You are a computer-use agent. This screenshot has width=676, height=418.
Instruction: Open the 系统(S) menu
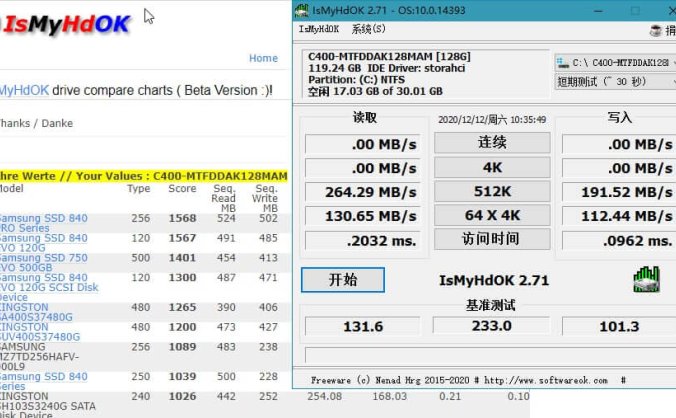[x=368, y=29]
